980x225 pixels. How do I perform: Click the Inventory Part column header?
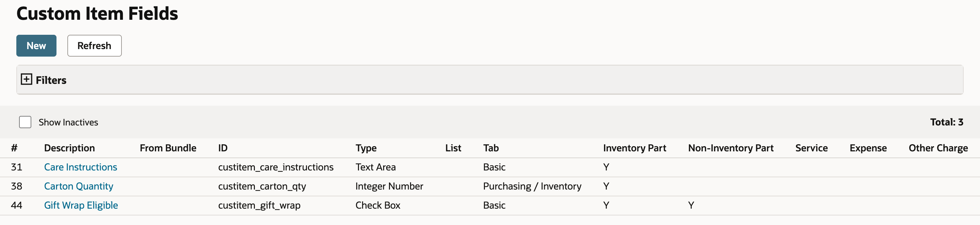tap(635, 148)
